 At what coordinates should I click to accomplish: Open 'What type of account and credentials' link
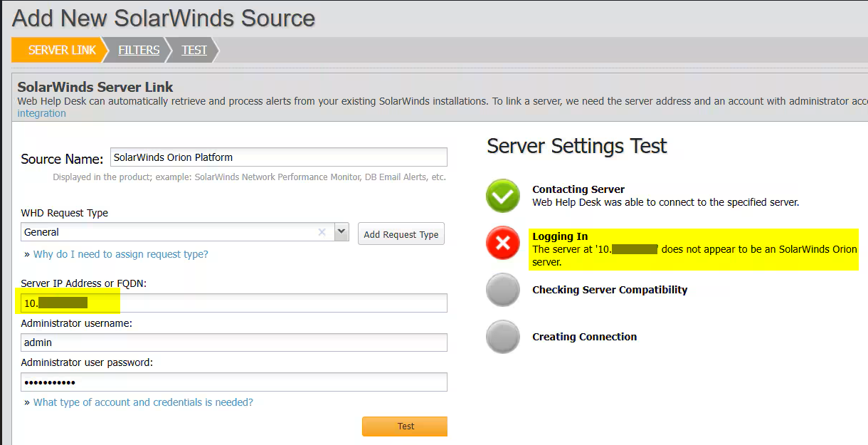(x=143, y=402)
